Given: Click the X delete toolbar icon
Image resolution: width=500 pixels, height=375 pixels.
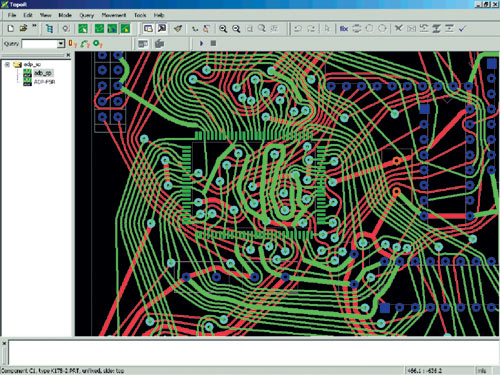Looking at the screenshot, I should pos(398,28).
